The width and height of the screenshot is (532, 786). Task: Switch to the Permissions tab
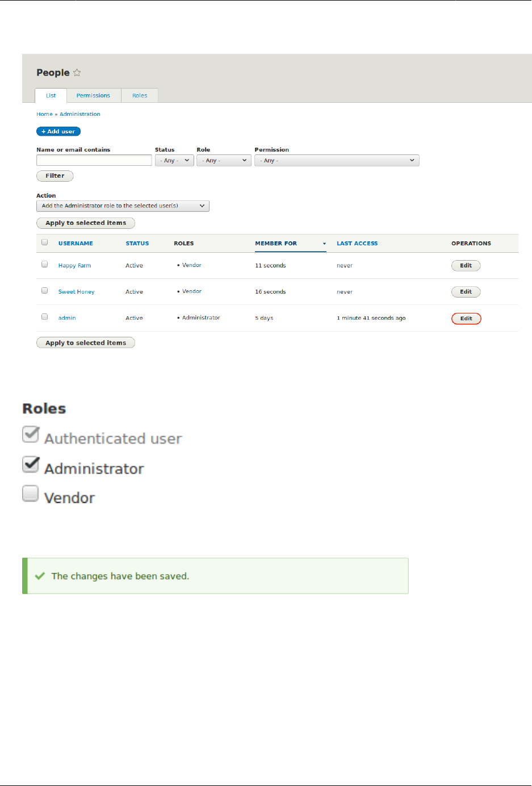pos(93,95)
